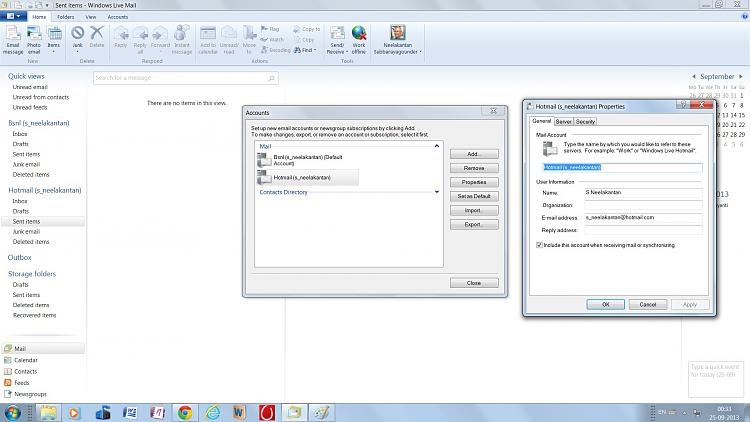Click Copy to action
This screenshot has height=422, width=750.
point(307,29)
